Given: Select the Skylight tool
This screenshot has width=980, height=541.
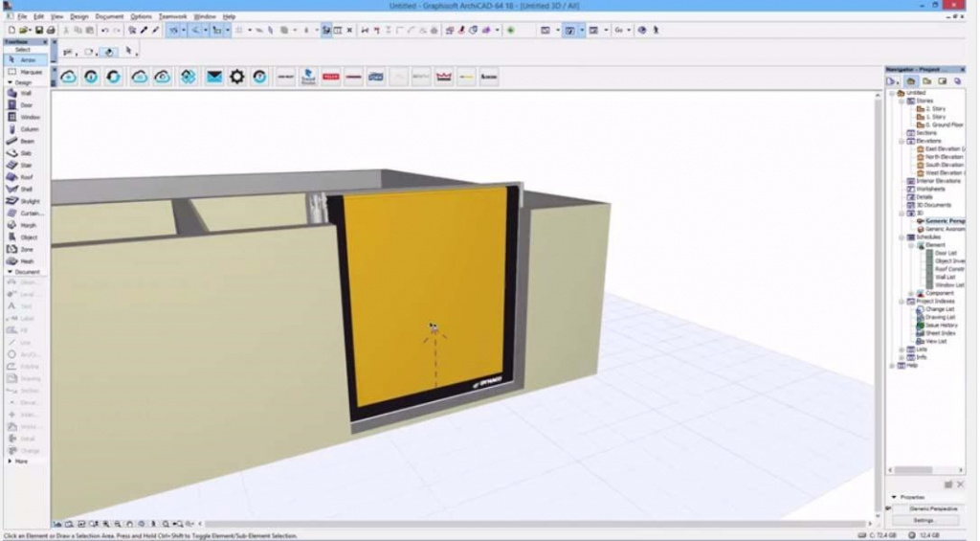Looking at the screenshot, I should [25, 201].
